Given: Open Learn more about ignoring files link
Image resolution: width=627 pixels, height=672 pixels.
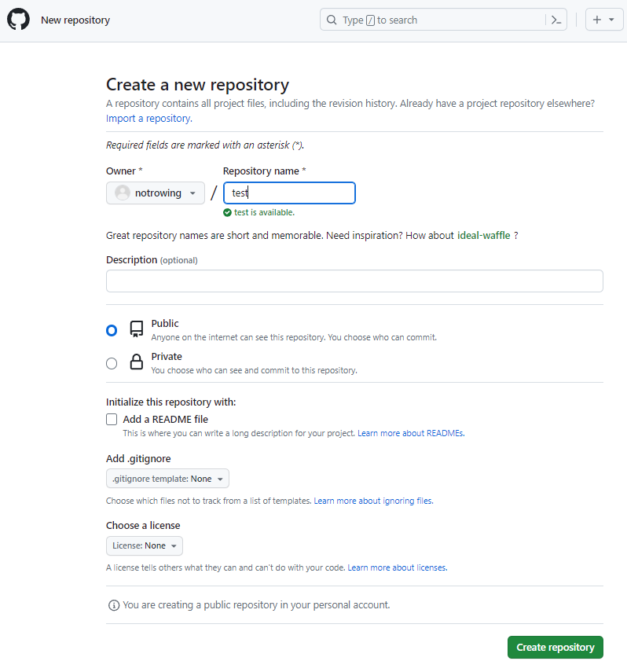Looking at the screenshot, I should (x=373, y=501).
